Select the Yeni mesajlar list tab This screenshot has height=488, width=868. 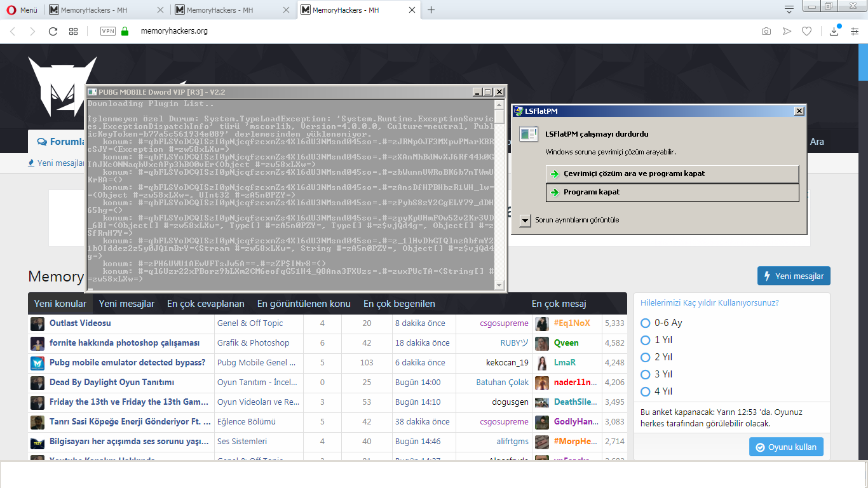coord(126,304)
